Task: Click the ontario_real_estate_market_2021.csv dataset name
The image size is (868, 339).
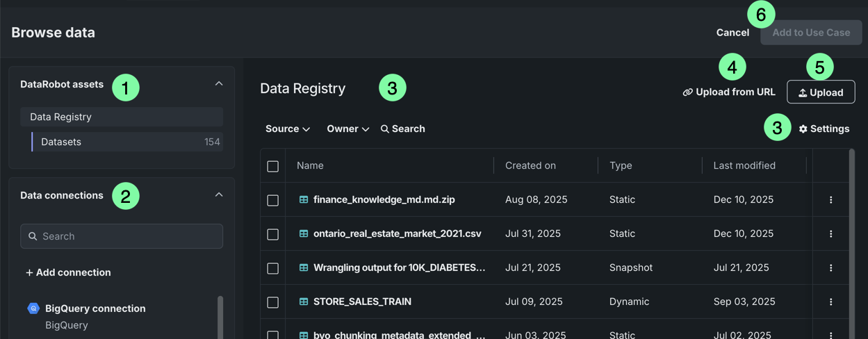Action: coord(398,233)
